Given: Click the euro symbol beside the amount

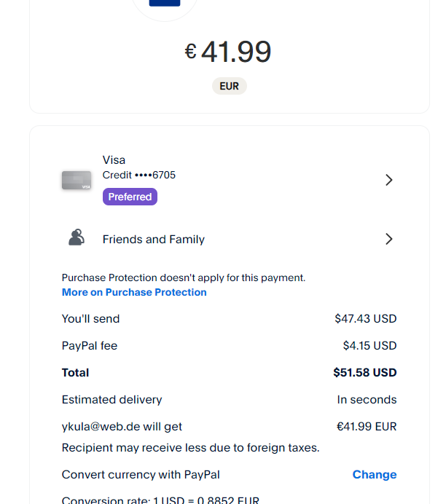Looking at the screenshot, I should 190,51.
